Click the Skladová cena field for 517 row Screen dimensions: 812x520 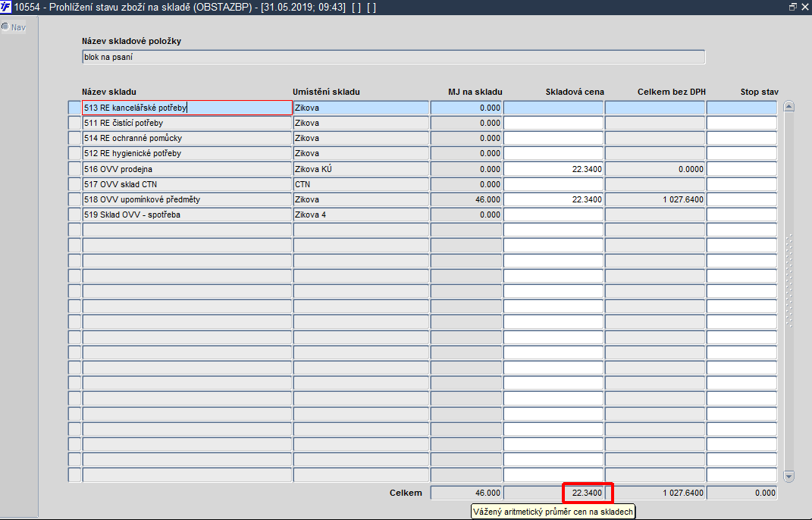[553, 184]
